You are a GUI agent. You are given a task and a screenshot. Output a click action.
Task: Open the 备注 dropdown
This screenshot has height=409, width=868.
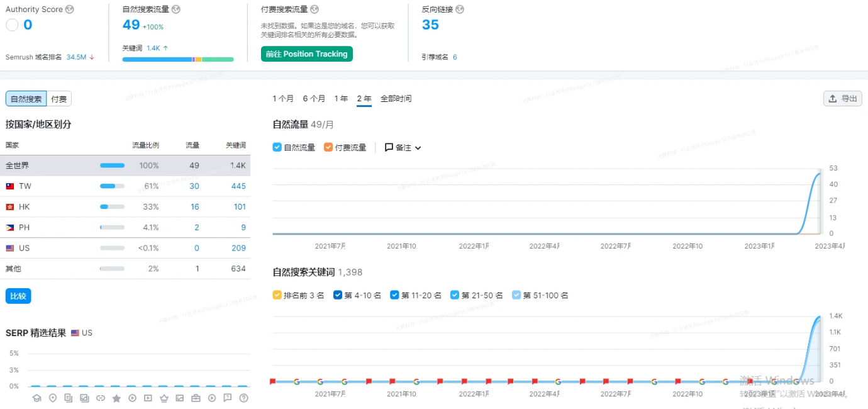(401, 147)
